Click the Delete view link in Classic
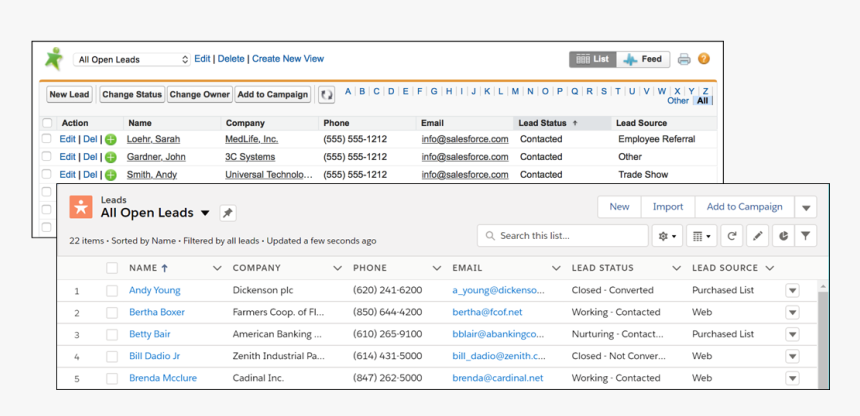860x416 pixels. pos(231,59)
